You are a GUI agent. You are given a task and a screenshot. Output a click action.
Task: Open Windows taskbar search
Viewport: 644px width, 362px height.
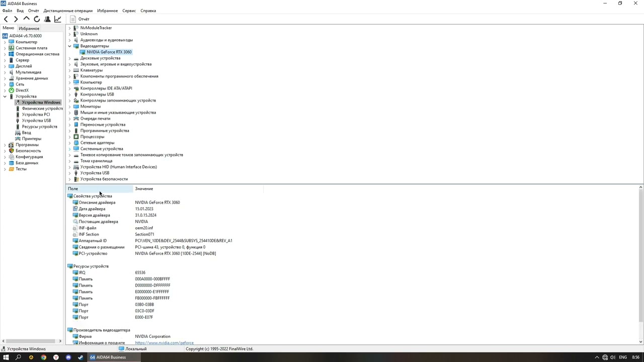tap(18, 357)
